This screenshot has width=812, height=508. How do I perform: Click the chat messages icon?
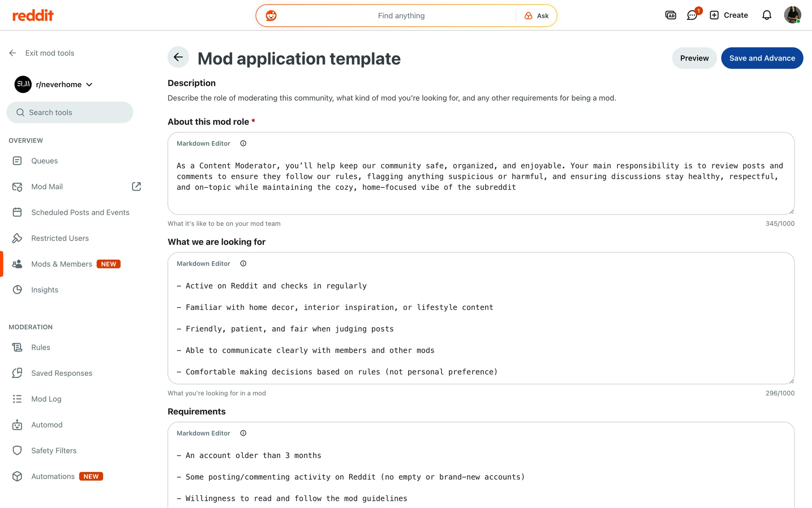pyautogui.click(x=692, y=15)
